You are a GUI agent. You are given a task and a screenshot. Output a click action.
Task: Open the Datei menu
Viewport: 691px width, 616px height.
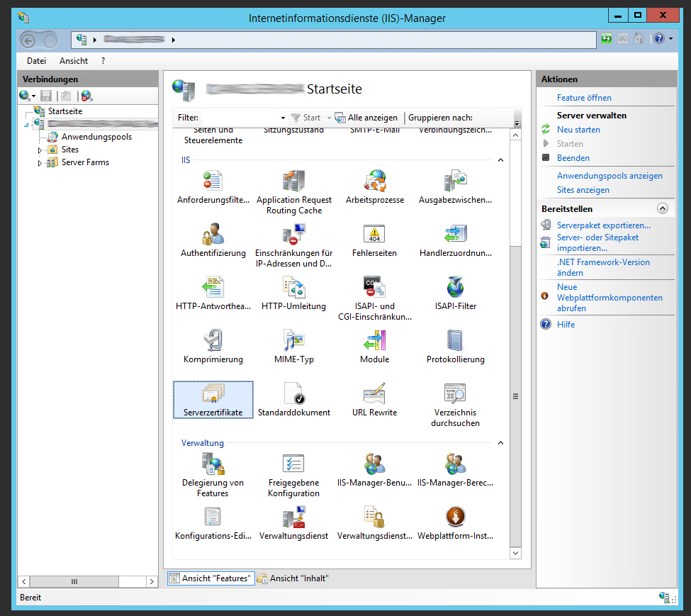[x=36, y=61]
